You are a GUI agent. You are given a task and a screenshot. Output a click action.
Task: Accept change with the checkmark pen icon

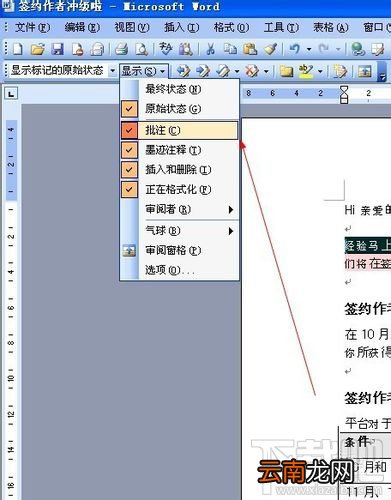(x=223, y=71)
